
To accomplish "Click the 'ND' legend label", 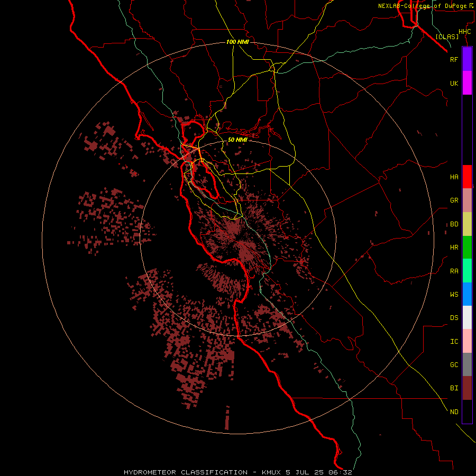I will pos(454,412).
